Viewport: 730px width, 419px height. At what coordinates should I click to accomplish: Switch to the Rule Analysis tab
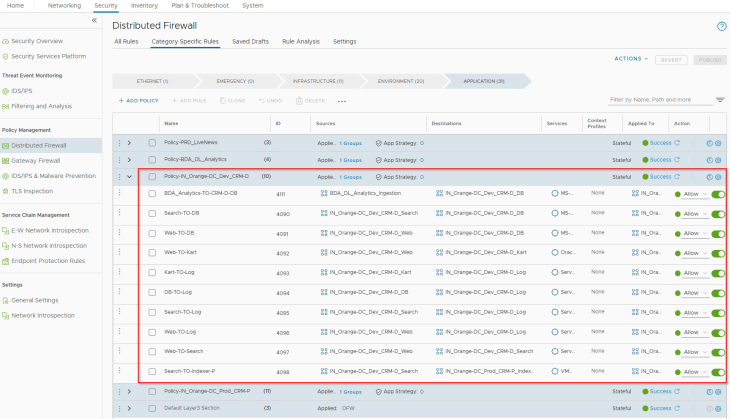[301, 42]
